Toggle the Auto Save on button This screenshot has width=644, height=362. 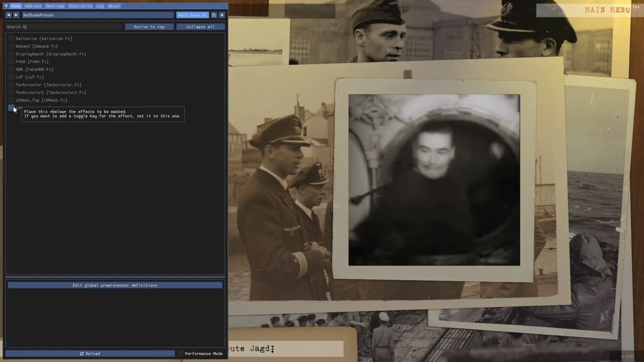193,15
